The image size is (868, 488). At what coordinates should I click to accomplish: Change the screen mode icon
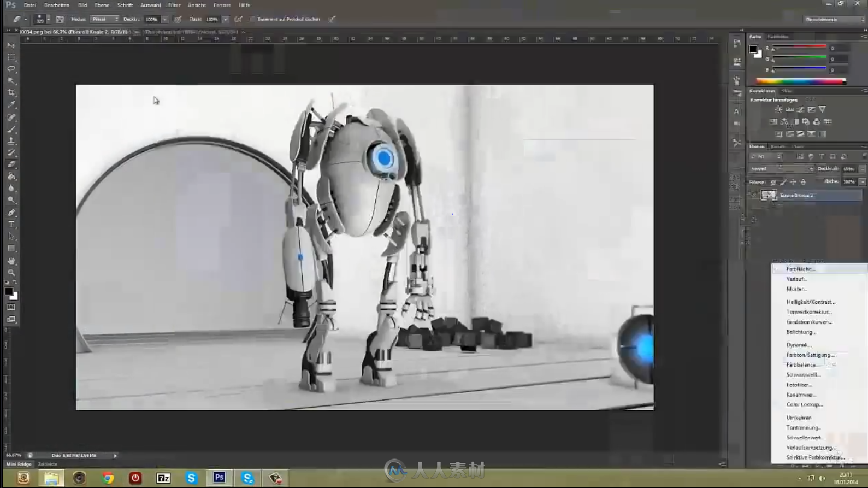11,319
